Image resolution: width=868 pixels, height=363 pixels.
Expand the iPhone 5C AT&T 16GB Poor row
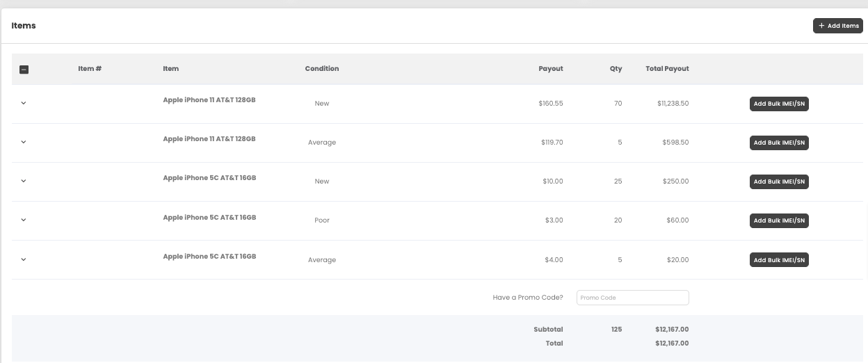24,220
